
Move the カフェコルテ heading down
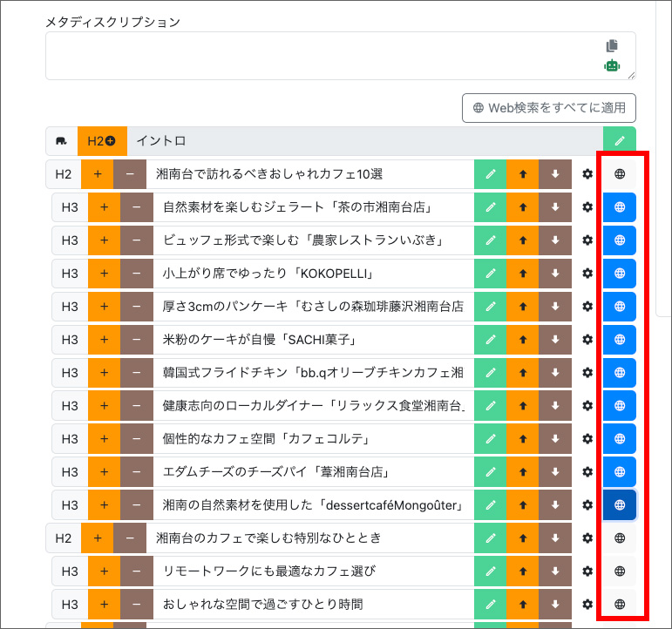click(x=555, y=439)
